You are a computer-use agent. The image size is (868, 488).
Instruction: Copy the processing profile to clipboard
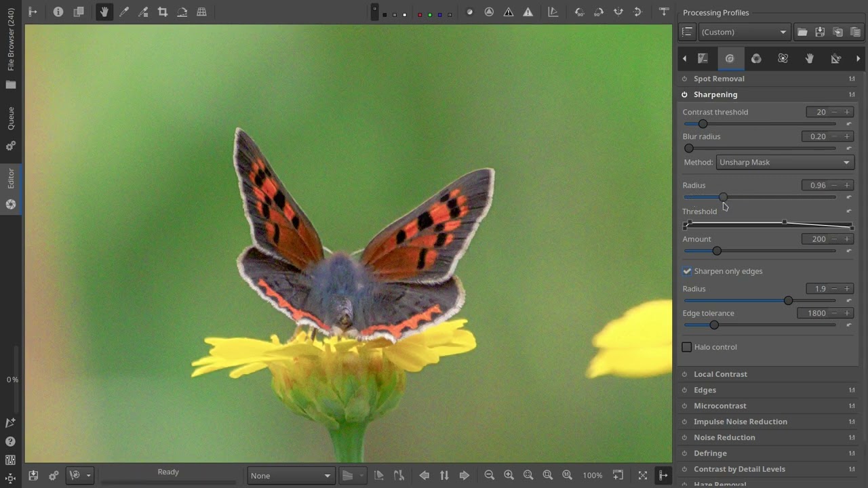pyautogui.click(x=837, y=32)
